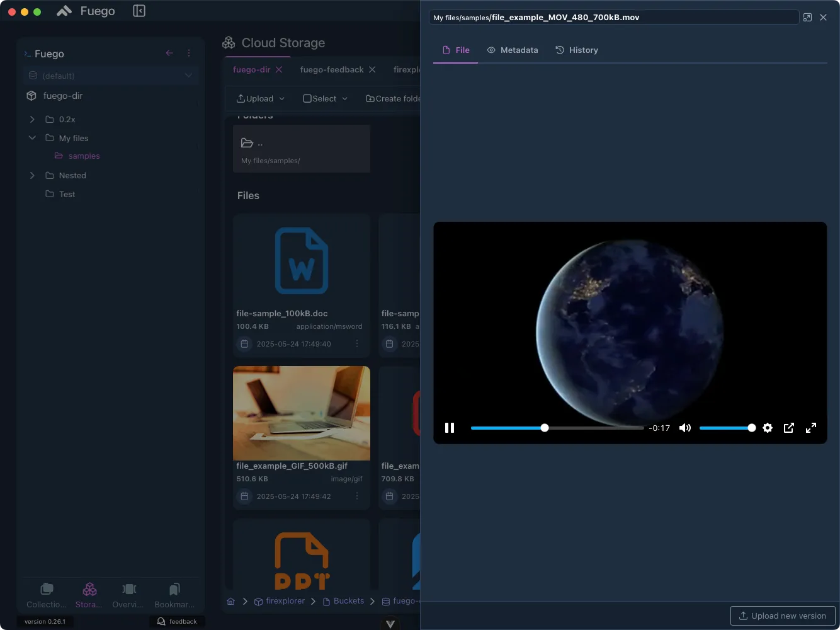Open the Overview panel icon
The width and height of the screenshot is (840, 630).
[128, 595]
